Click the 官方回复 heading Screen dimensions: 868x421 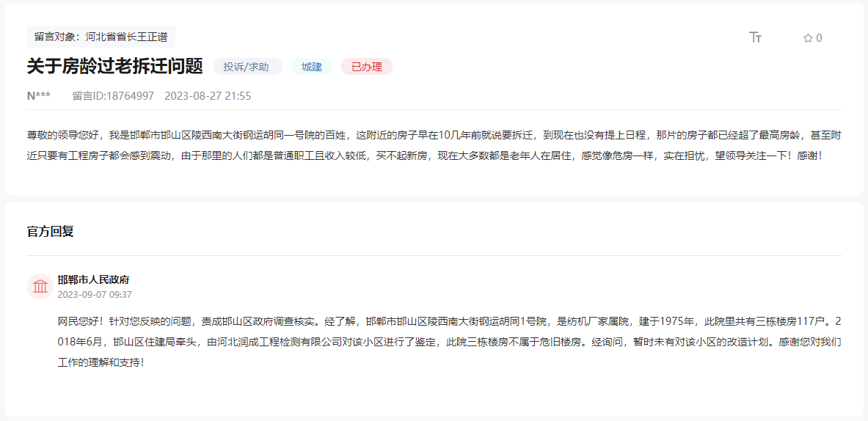coord(51,231)
